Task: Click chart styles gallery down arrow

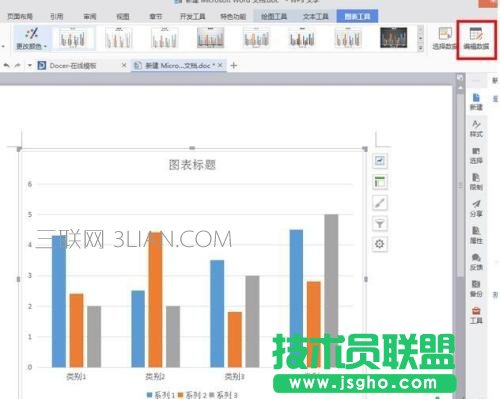Action: click(x=420, y=39)
